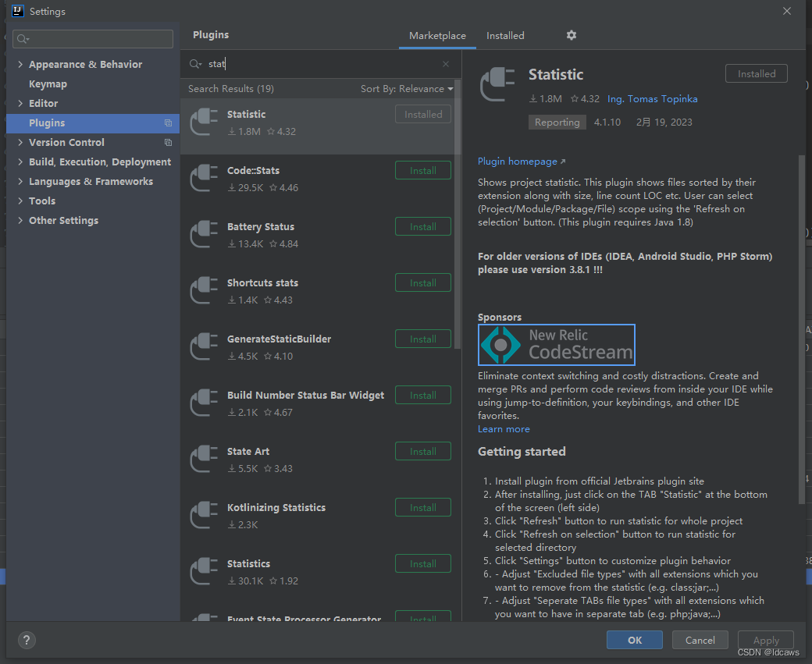This screenshot has width=812, height=664.
Task: Select the State Art plugin name
Action: point(248,451)
